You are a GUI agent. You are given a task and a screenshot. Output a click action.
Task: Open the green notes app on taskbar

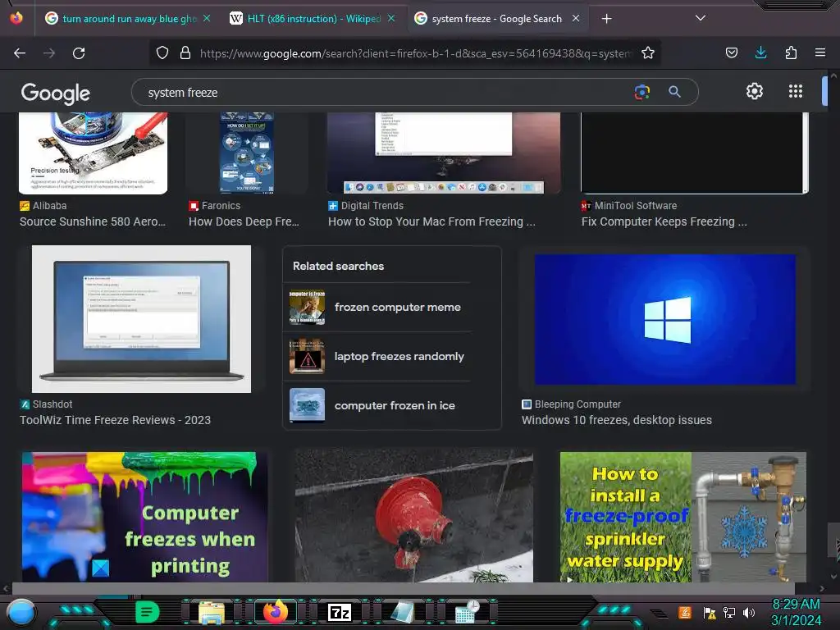coord(147,612)
